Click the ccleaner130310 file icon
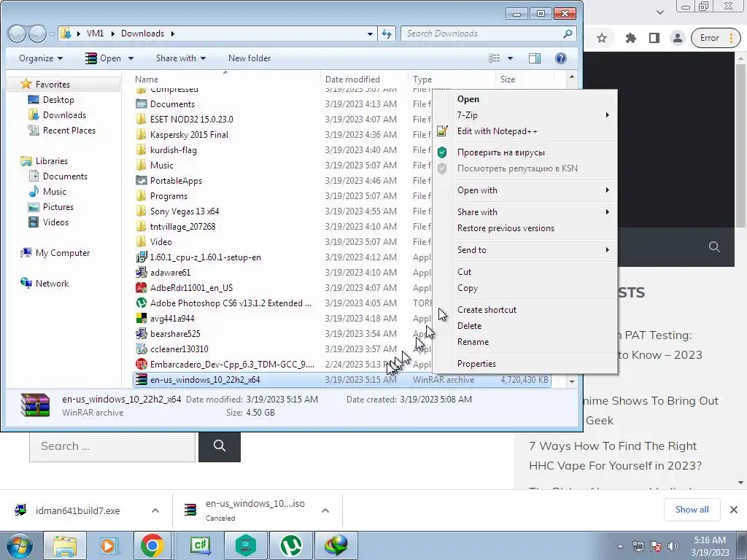This screenshot has height=560, width=747. pyautogui.click(x=141, y=349)
